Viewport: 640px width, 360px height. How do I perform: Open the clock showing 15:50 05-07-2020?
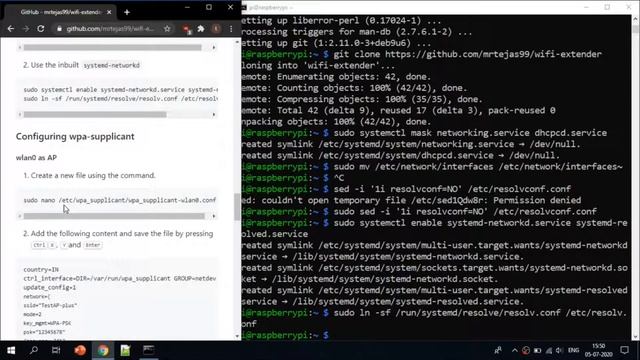pyautogui.click(x=598, y=350)
